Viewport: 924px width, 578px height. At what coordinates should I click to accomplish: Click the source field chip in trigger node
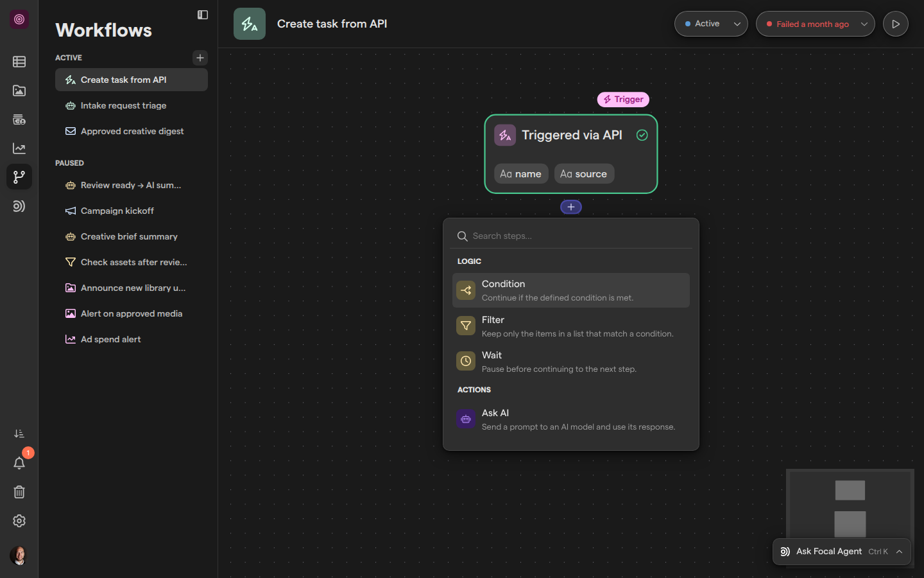(x=584, y=173)
